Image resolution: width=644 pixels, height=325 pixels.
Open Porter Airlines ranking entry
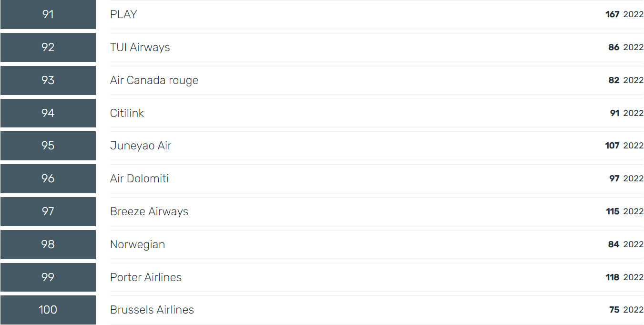[146, 277]
